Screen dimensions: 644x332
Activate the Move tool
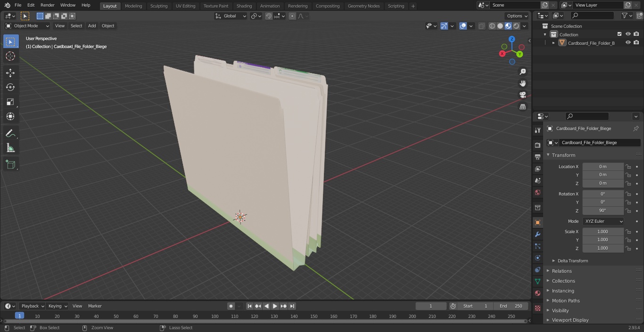tap(10, 73)
